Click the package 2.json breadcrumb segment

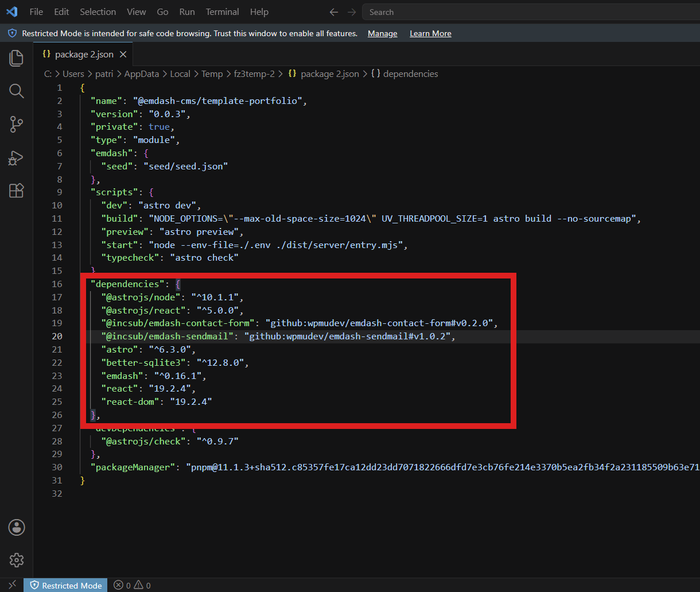pyautogui.click(x=324, y=74)
